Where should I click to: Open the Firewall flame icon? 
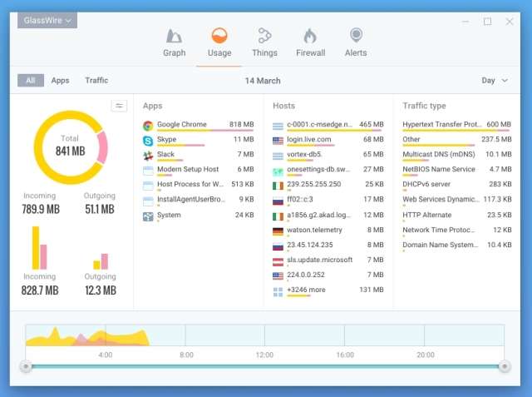click(x=310, y=36)
